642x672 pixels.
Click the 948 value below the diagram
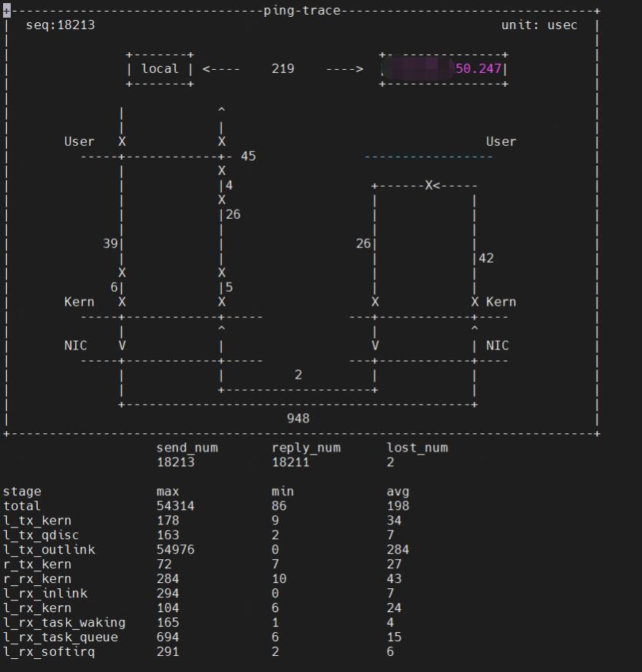click(x=298, y=418)
